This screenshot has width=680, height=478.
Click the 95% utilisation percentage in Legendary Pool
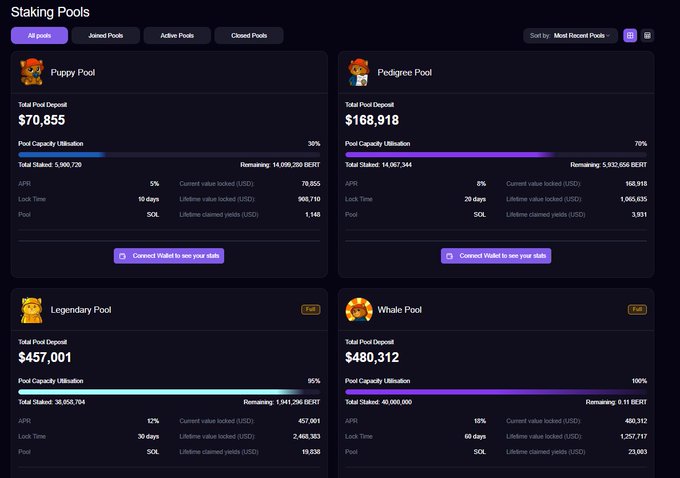coord(314,381)
